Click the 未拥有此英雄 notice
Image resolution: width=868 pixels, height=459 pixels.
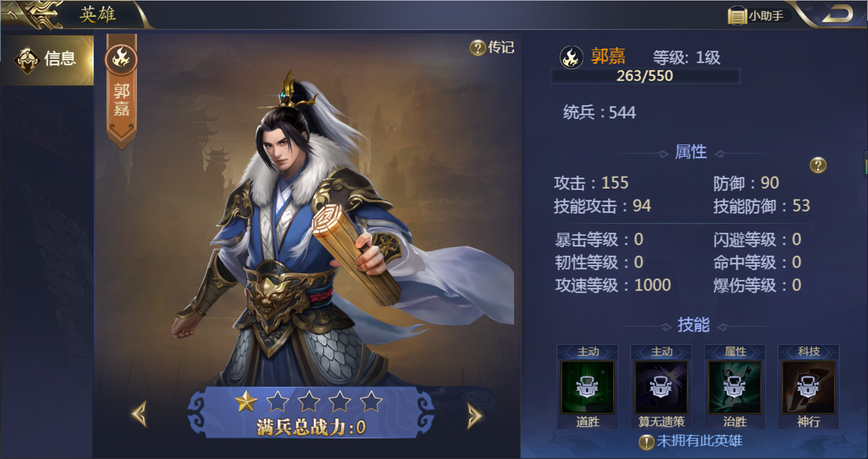691,441
